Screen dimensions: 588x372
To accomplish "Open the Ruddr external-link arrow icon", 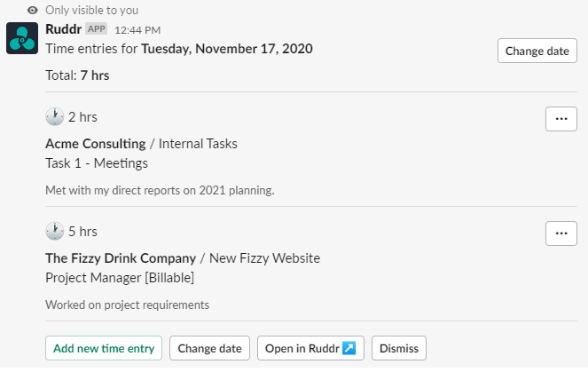I will pos(349,348).
